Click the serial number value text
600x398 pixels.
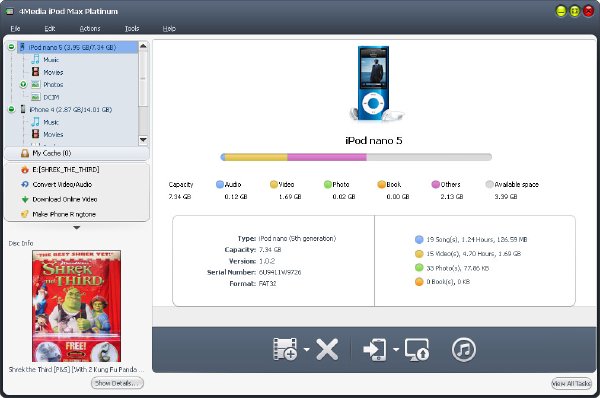pyautogui.click(x=280, y=272)
